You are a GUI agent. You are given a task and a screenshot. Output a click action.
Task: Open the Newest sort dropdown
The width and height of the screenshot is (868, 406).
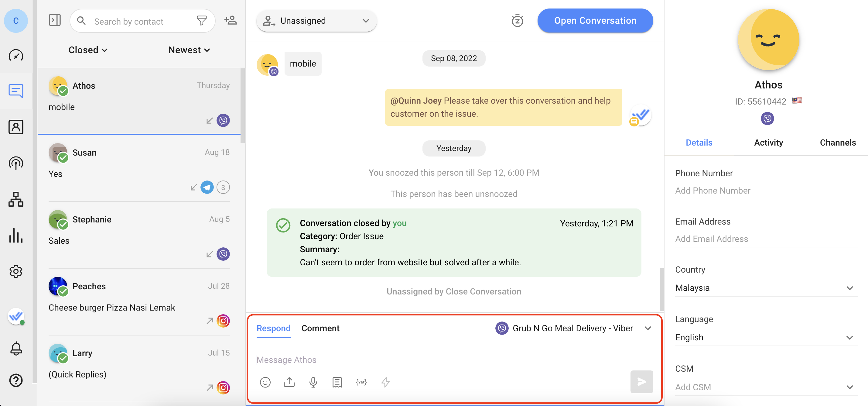(189, 50)
